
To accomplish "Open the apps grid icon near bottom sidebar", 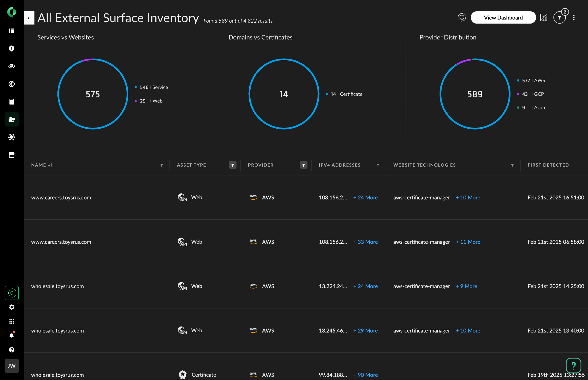I will [x=11, y=321].
